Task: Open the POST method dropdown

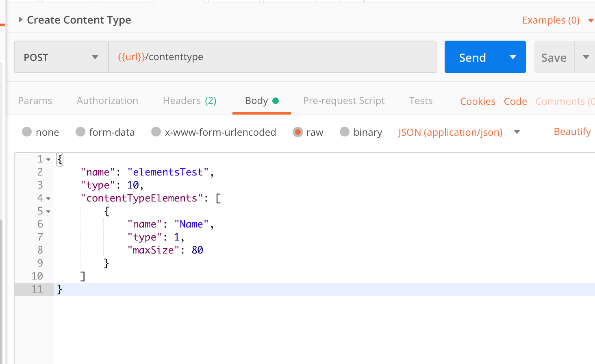Action: pyautogui.click(x=61, y=57)
